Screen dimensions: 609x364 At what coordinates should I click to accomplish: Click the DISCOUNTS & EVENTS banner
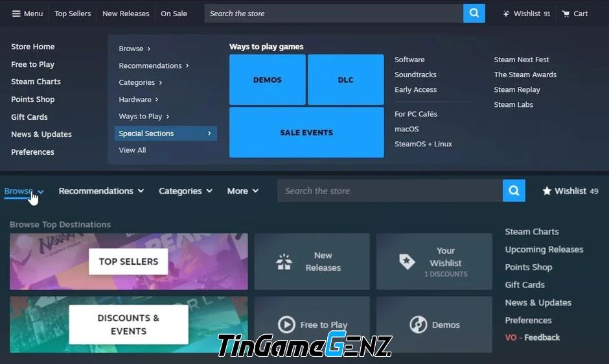tap(128, 324)
